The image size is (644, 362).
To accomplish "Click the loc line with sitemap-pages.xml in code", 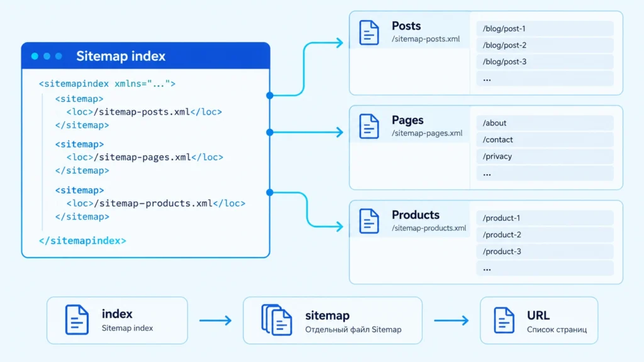I will click(x=145, y=157).
